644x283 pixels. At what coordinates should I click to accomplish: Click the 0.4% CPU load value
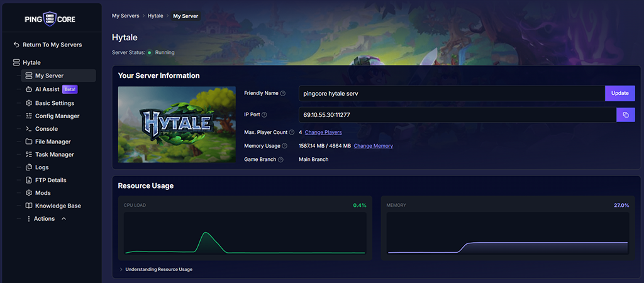(x=360, y=205)
